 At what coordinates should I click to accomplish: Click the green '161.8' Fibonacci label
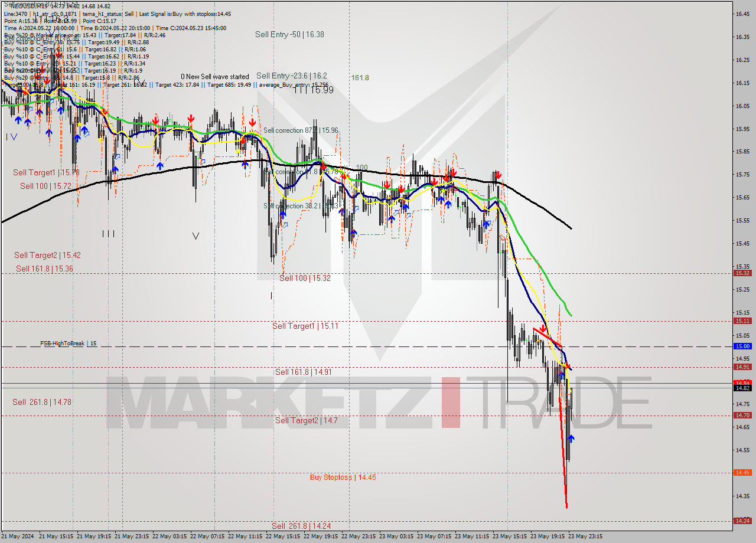(360, 77)
